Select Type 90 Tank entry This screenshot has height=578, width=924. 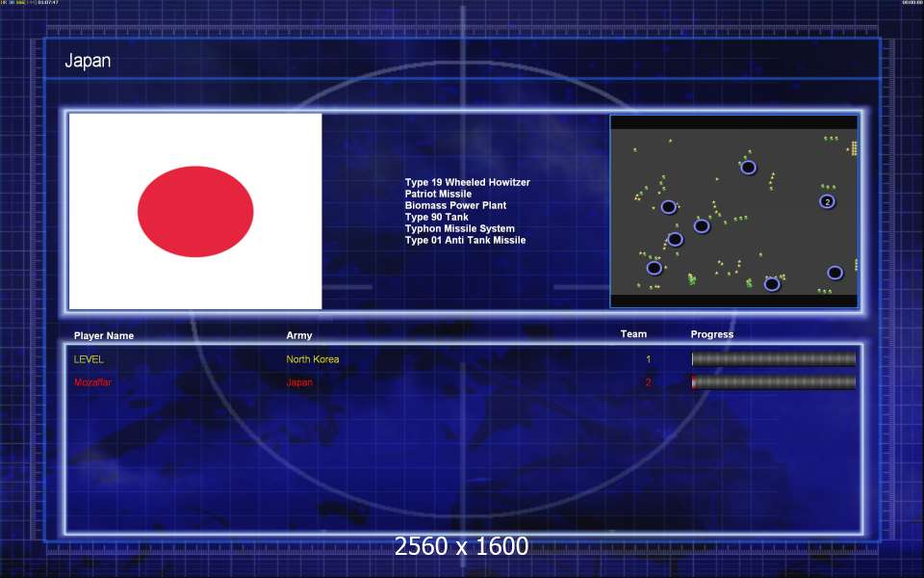(437, 217)
